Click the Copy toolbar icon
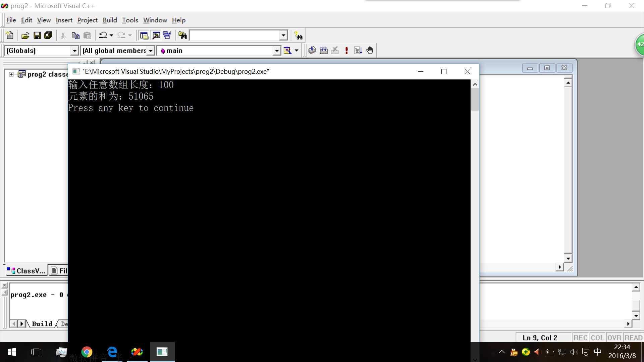Screen dimensions: 644x362 75,35
